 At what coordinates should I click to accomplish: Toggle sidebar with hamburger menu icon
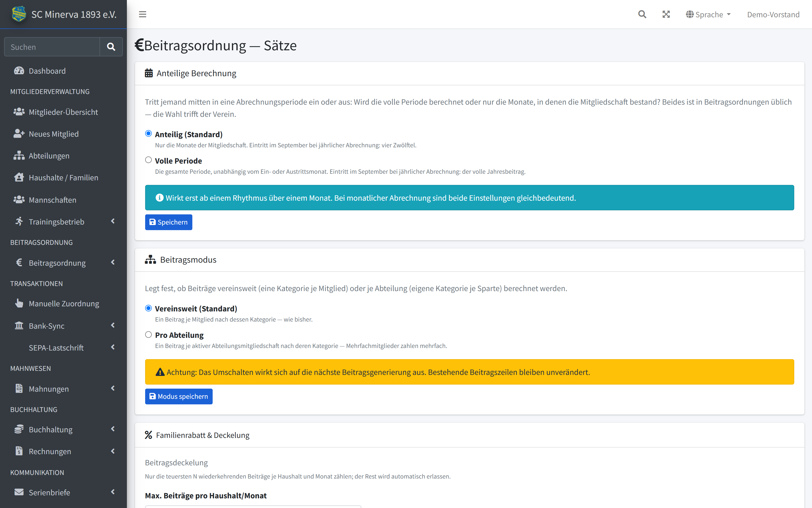point(143,14)
